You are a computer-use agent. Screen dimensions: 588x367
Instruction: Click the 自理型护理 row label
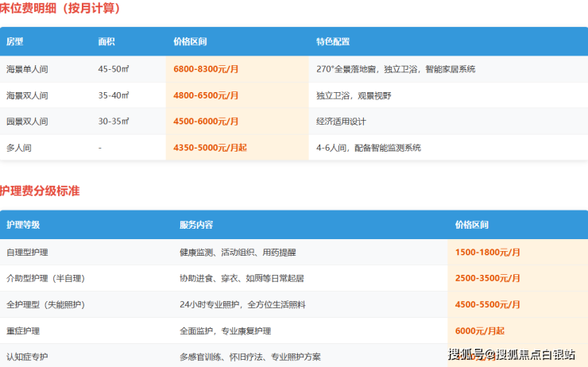[27, 253]
